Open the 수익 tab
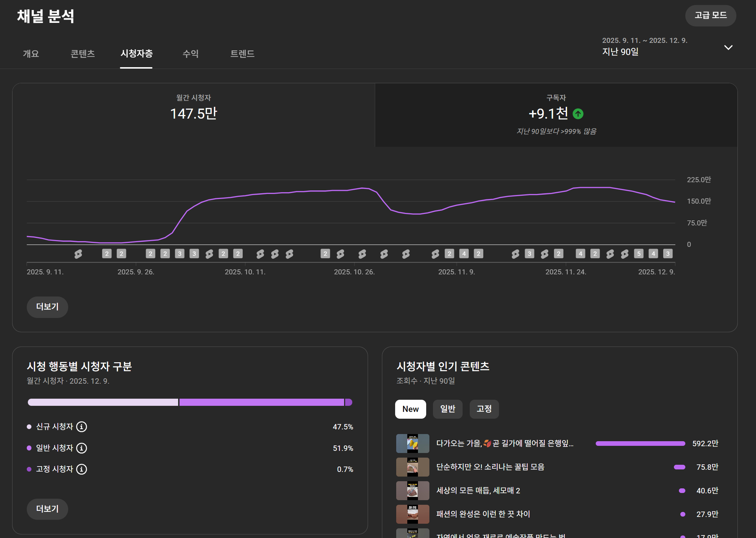756x538 pixels. [190, 54]
